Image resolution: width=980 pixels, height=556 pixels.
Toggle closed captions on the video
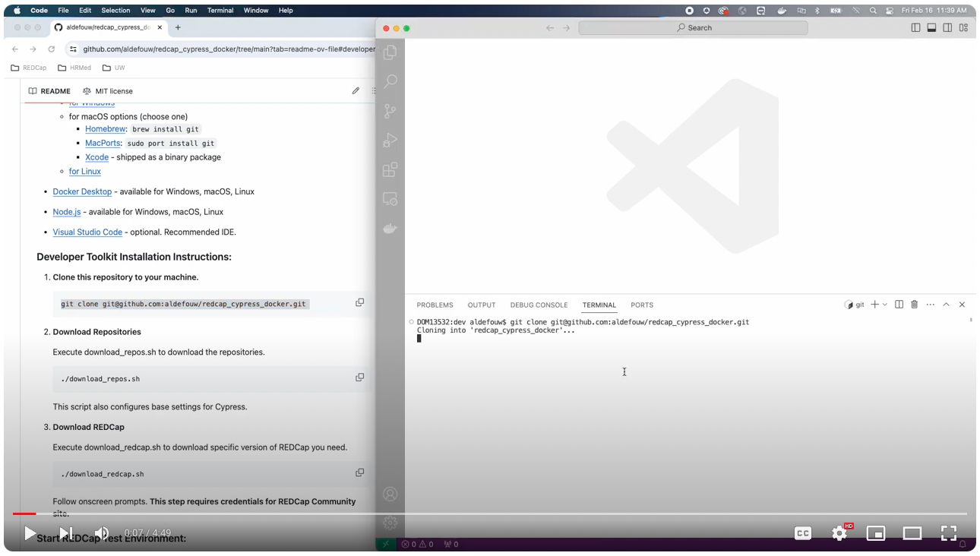803,533
